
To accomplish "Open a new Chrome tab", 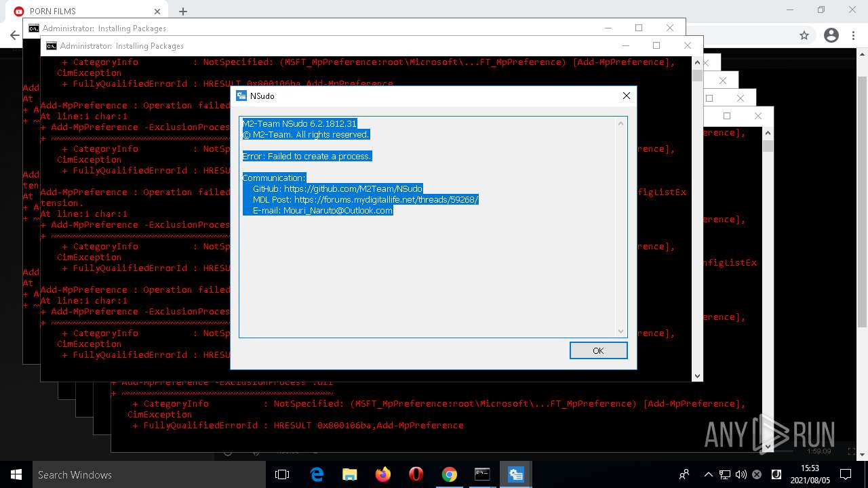I will click(x=182, y=12).
